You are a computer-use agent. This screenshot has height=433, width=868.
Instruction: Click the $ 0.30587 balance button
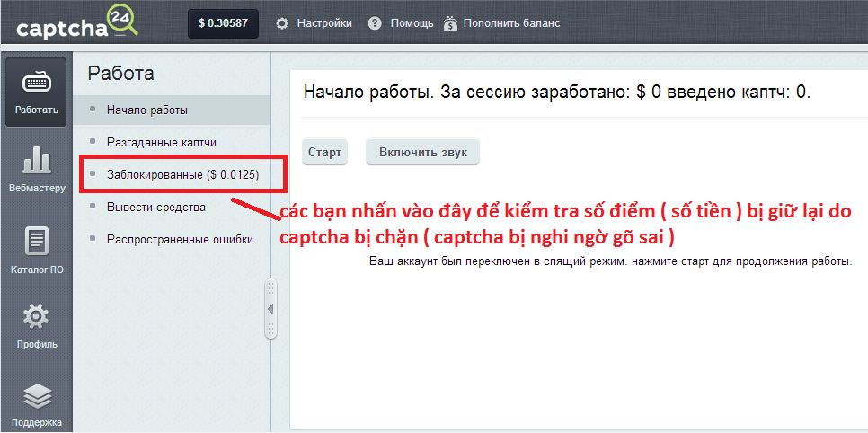pyautogui.click(x=223, y=24)
